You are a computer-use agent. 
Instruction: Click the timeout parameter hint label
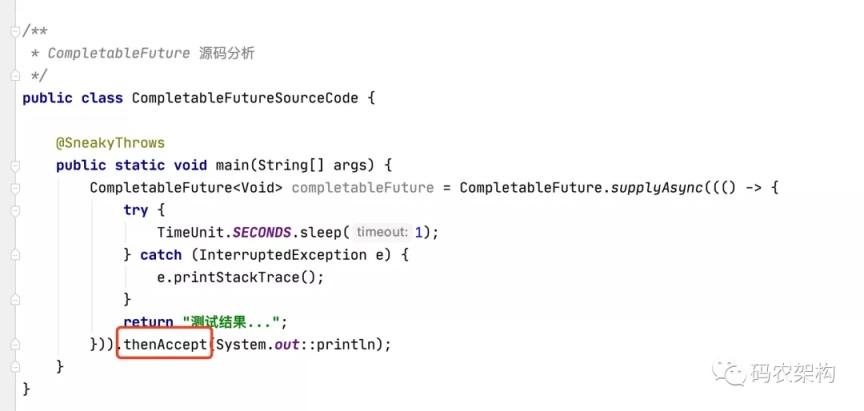[x=381, y=232]
